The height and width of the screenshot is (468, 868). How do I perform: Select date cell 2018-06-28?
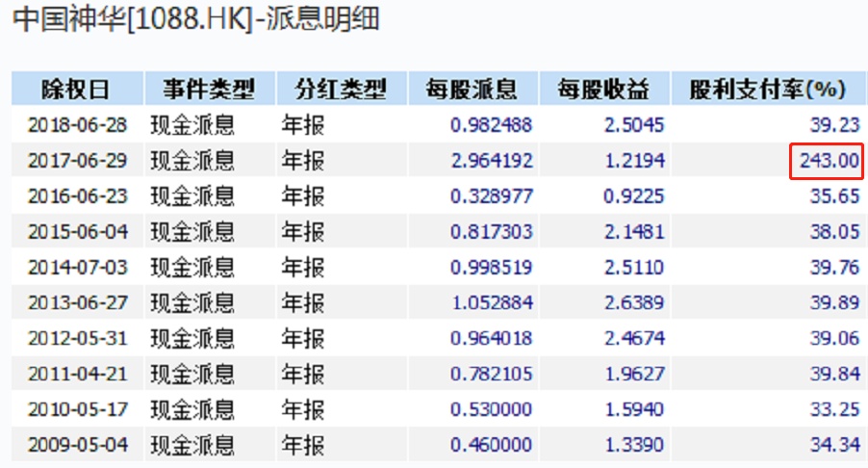(78, 124)
